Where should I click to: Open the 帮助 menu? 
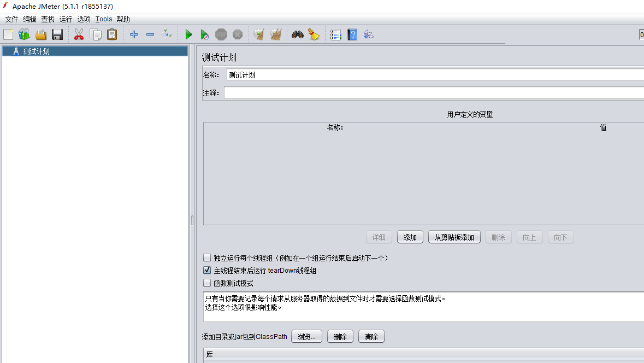pos(123,19)
